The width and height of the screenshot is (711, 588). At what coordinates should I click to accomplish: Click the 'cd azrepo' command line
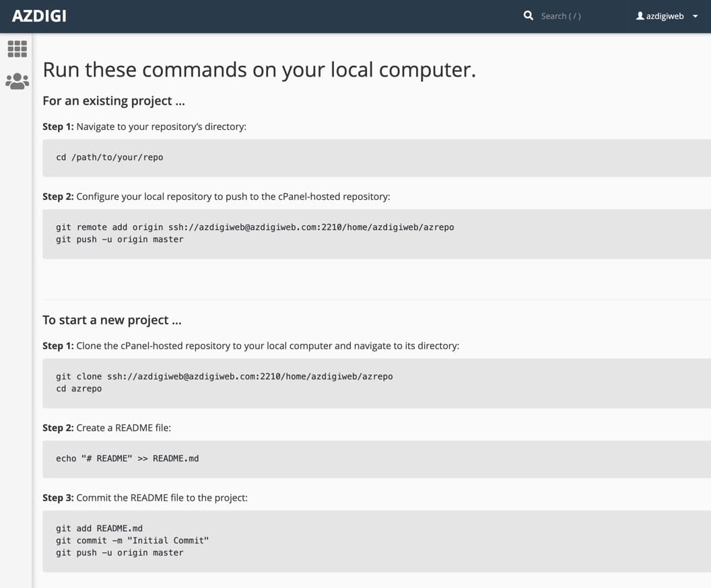pos(79,389)
